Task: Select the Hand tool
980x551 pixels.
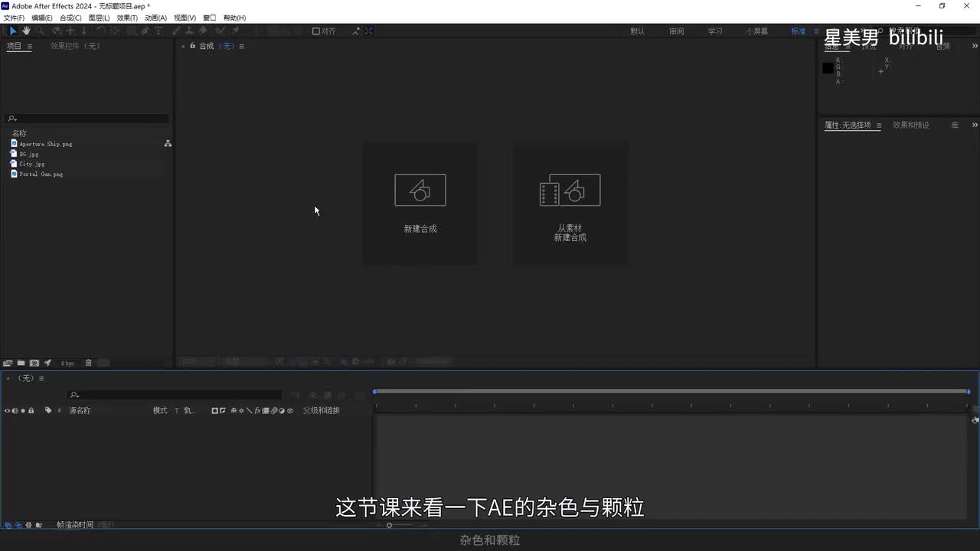Action: click(26, 31)
